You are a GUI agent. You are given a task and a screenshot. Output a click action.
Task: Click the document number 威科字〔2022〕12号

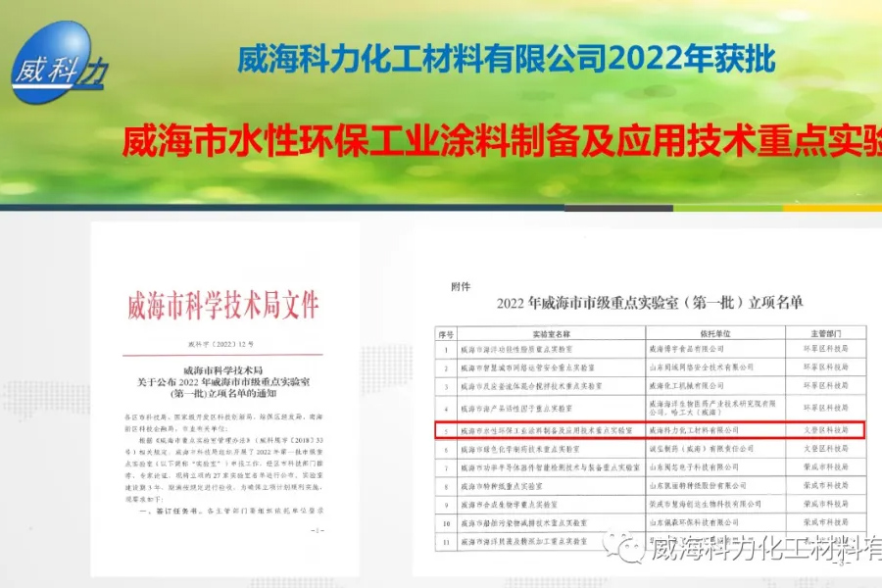coord(220,342)
